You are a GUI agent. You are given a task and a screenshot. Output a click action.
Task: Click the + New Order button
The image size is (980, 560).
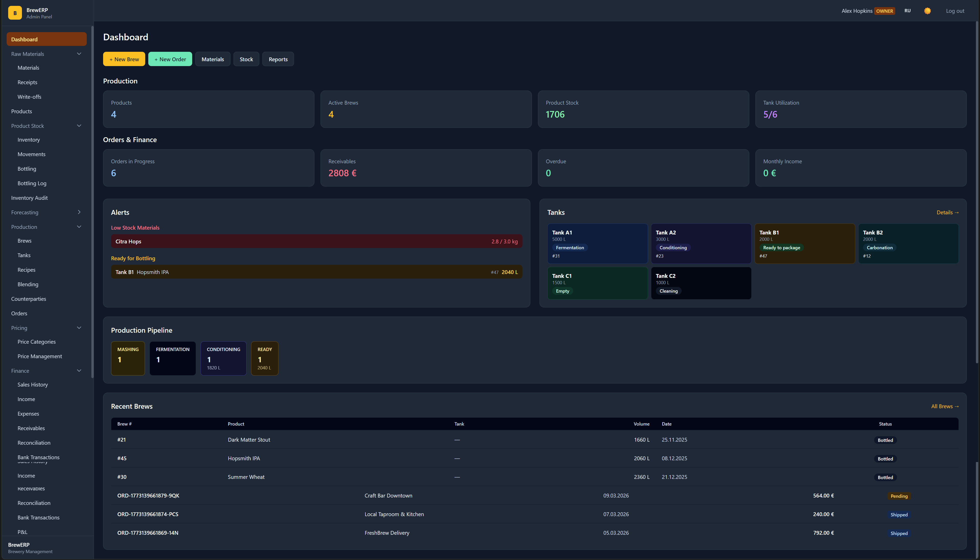pos(170,59)
